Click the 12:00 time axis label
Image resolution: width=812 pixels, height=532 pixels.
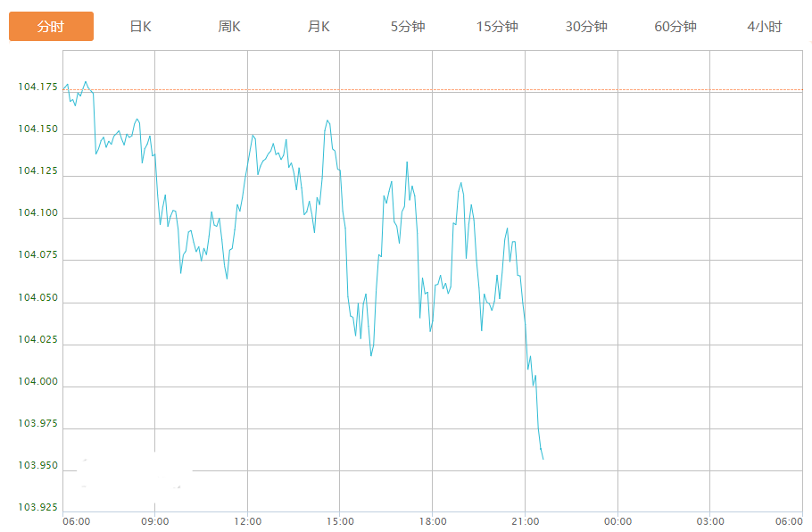pyautogui.click(x=248, y=521)
